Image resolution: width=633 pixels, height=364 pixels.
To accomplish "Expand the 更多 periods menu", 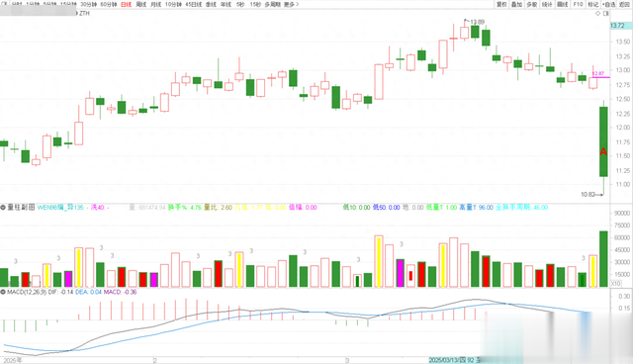I will click(x=291, y=4).
